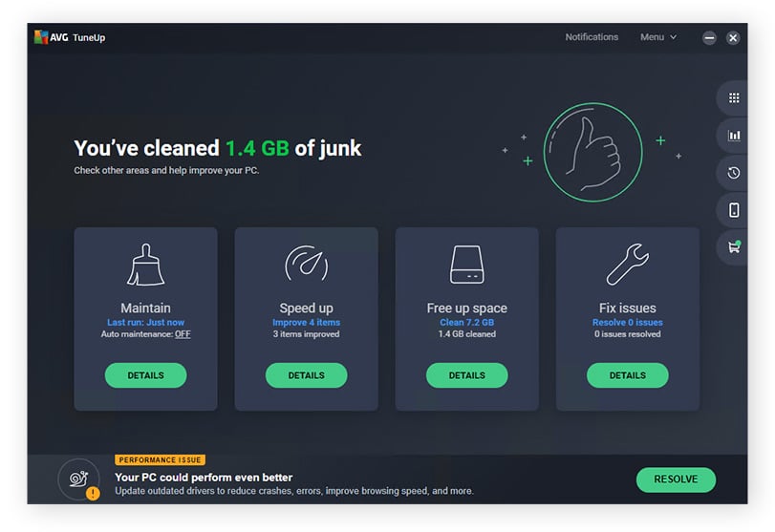Open the statistics bar chart icon

tap(734, 136)
